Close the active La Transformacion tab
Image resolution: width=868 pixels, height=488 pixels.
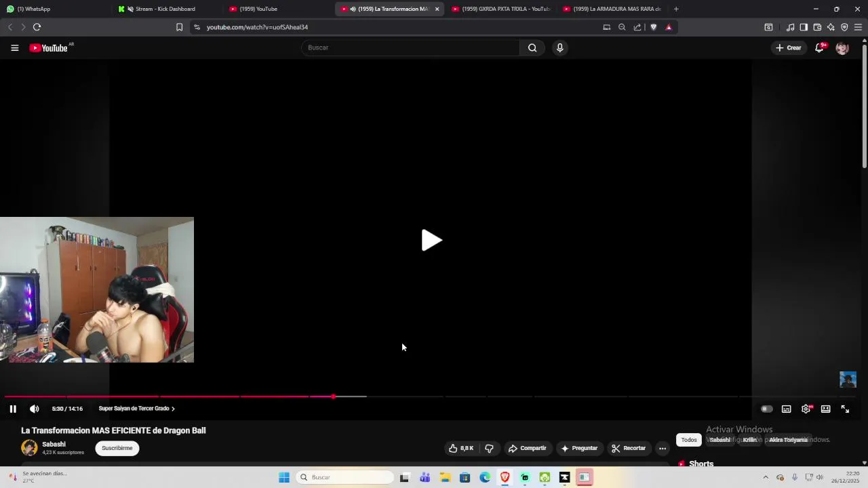coord(437,9)
